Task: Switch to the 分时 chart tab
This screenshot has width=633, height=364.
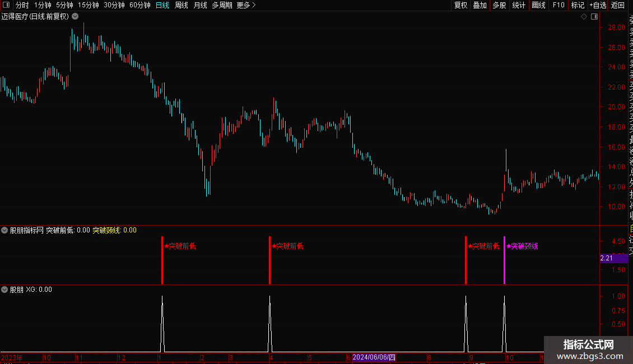Action: (x=22, y=5)
